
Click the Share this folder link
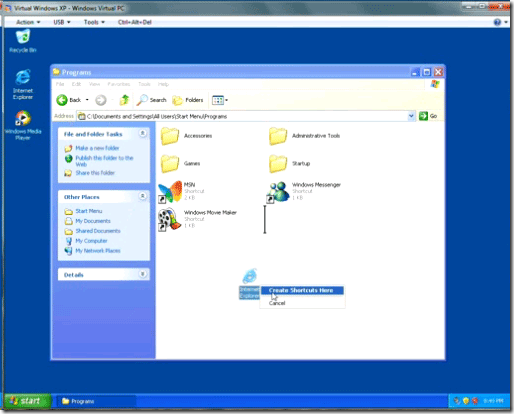click(95, 173)
